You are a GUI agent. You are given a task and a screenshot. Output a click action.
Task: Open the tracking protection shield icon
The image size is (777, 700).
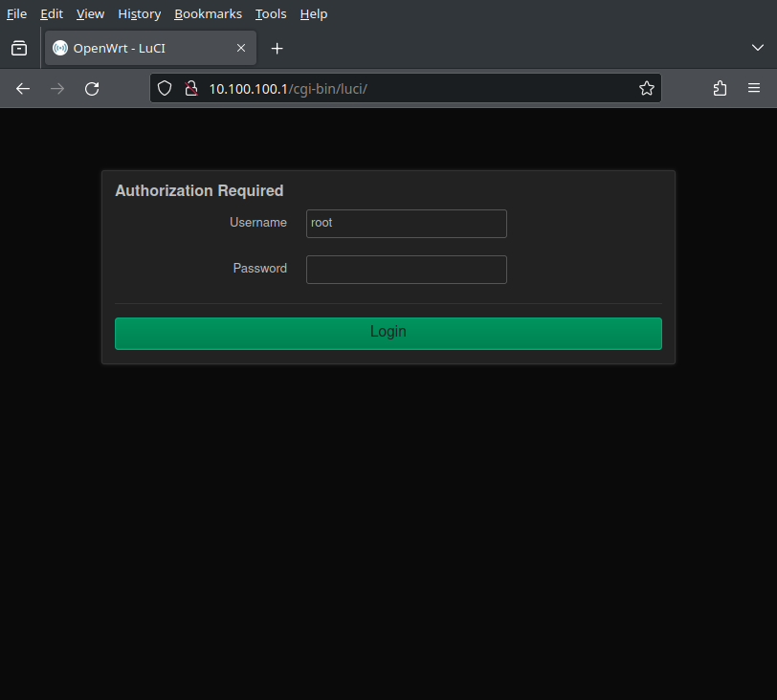(165, 89)
